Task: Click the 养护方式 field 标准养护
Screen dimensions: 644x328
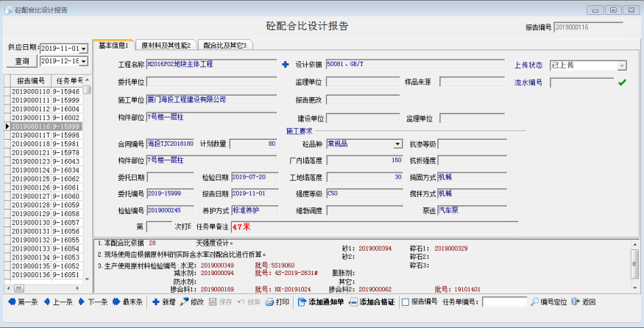Action: 255,210
